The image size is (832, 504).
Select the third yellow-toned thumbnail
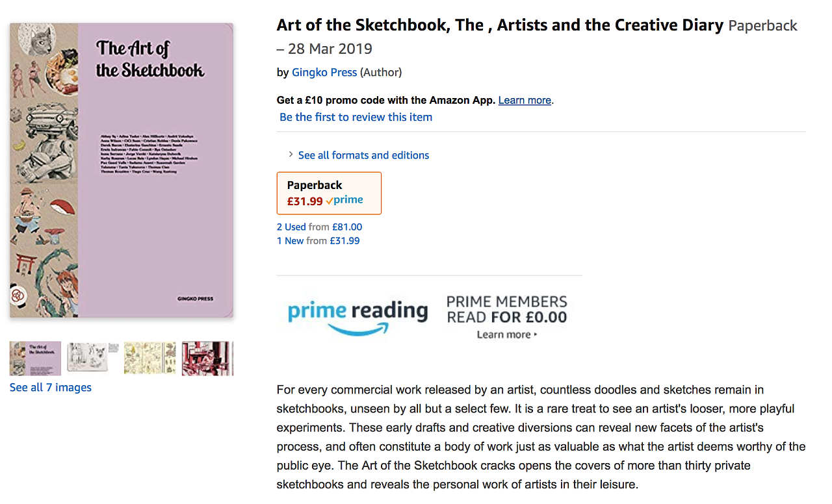click(149, 358)
